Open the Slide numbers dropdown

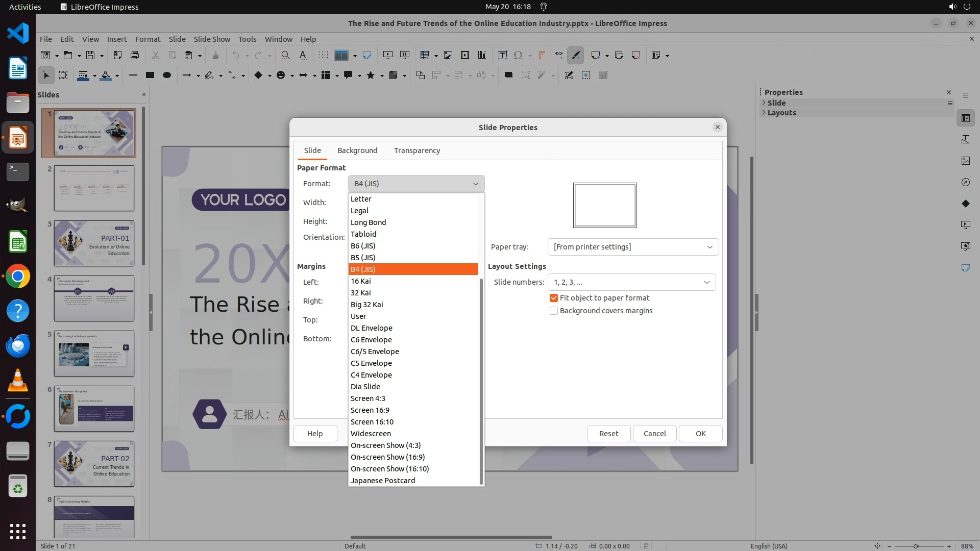click(631, 282)
